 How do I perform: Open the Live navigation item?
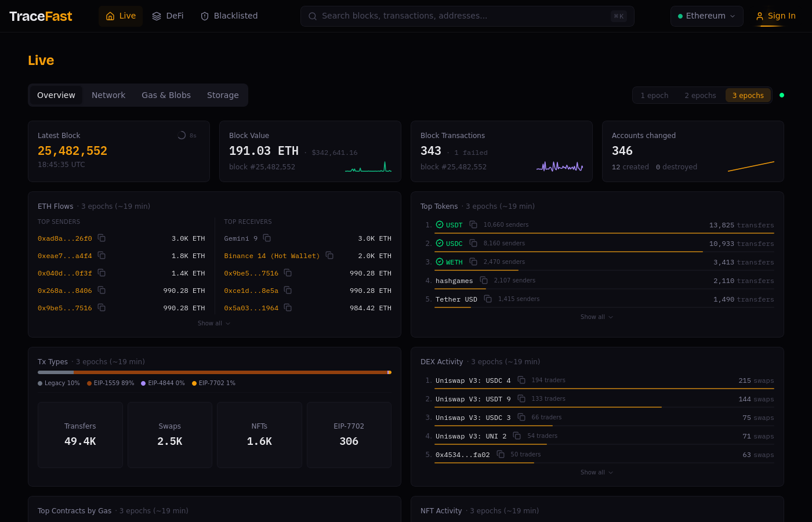[x=121, y=16]
